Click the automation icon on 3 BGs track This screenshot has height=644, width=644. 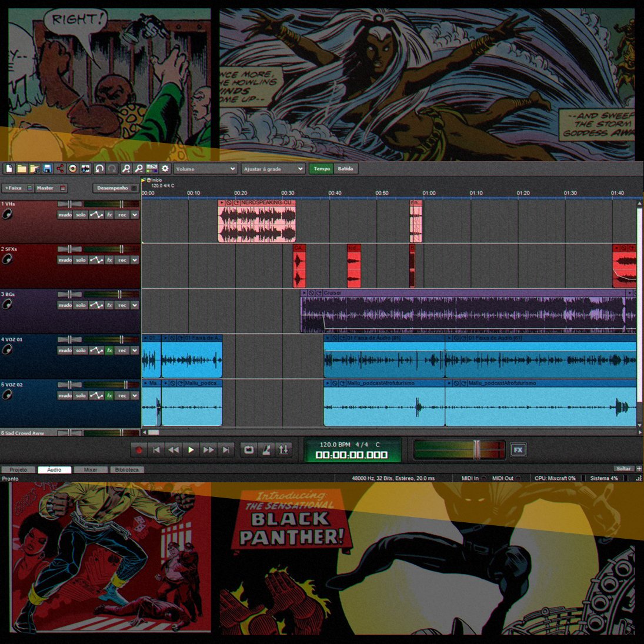[96, 305]
